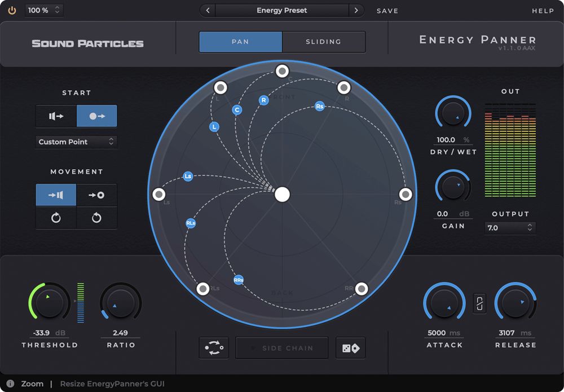Save the current preset with SAVE
The image size is (564, 392).
tap(386, 10)
